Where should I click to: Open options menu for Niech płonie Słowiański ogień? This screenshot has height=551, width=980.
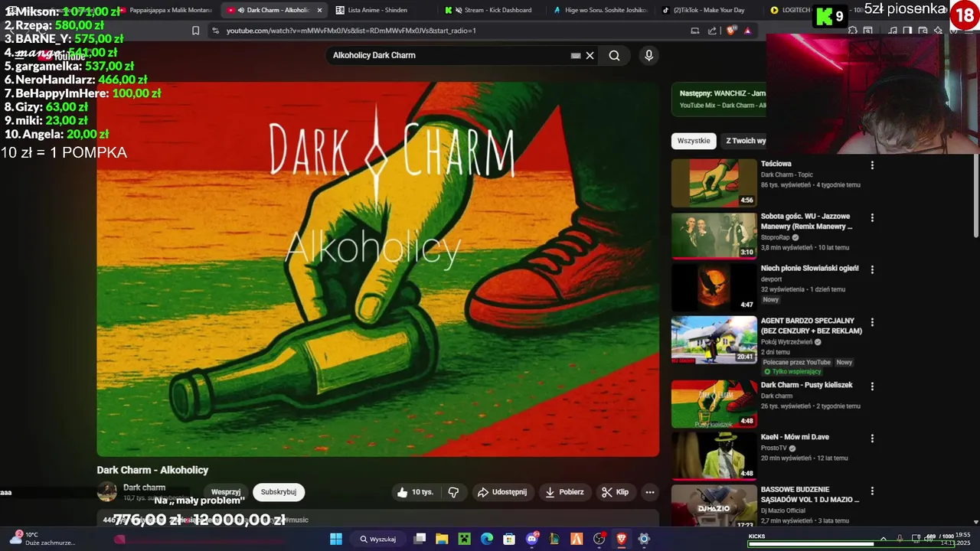872,270
